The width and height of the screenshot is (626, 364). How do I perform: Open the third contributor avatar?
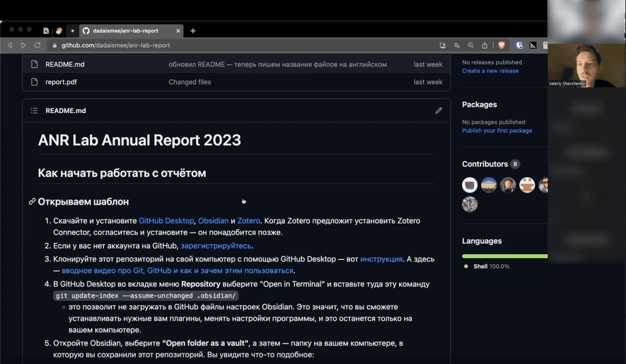[x=508, y=185]
